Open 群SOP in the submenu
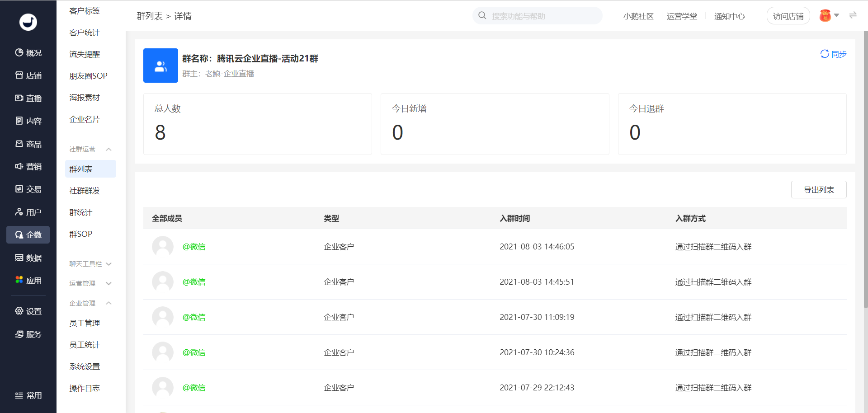This screenshot has width=868, height=413. pyautogui.click(x=81, y=234)
